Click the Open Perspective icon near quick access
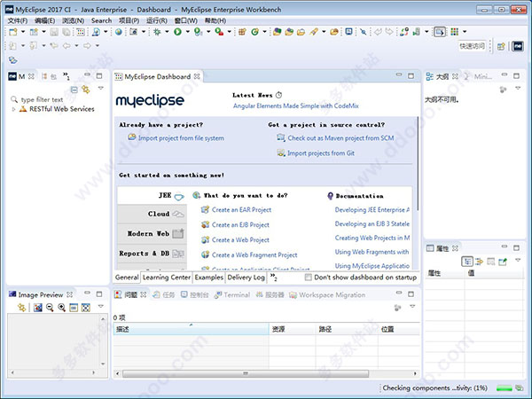This screenshot has height=399, width=532. tap(501, 46)
